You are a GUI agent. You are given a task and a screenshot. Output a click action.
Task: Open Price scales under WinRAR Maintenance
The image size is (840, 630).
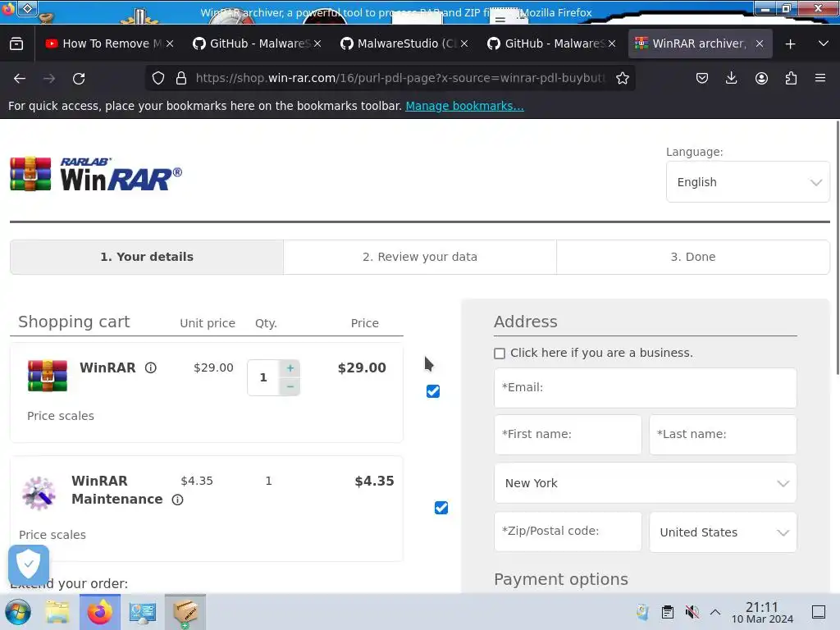click(x=52, y=535)
